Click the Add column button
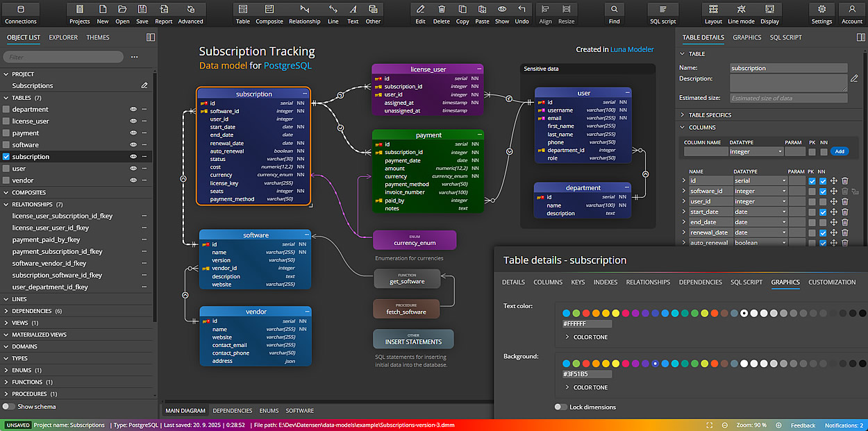 [x=840, y=151]
